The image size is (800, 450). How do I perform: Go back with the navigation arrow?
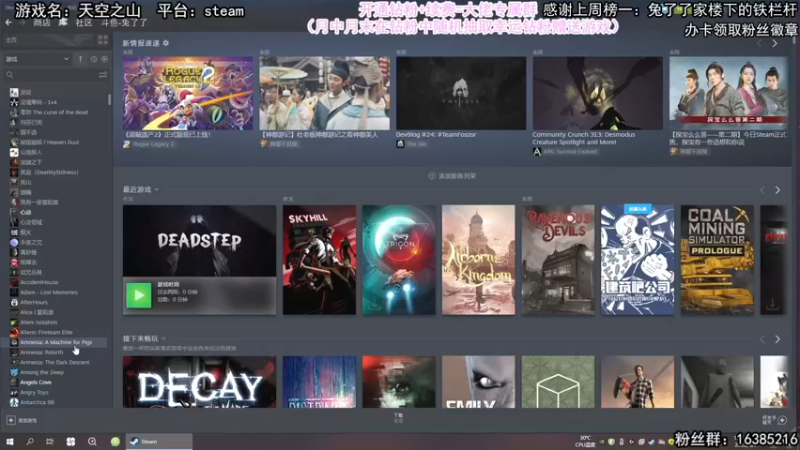coord(8,22)
